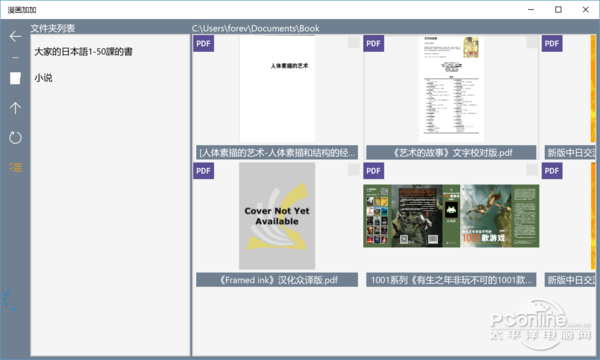600x360 pixels.
Task: Toggle the orange list view icon
Action: (15, 167)
